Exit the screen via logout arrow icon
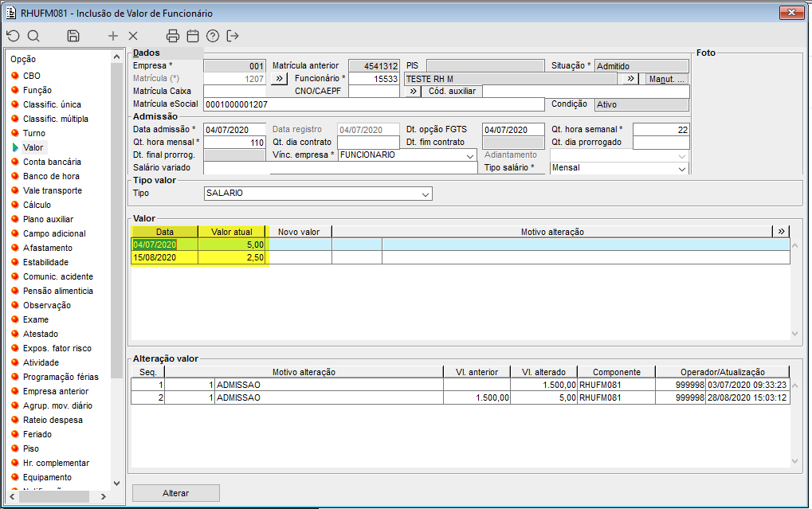This screenshot has width=812, height=509. tap(233, 36)
